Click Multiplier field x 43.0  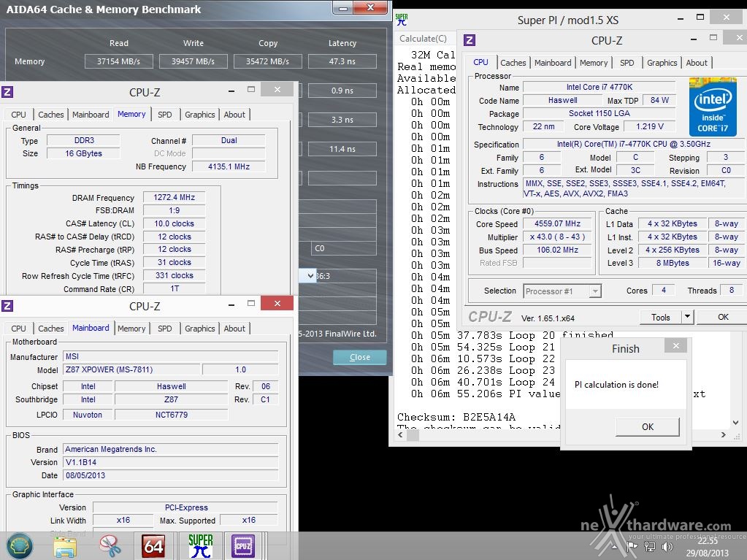click(x=557, y=237)
